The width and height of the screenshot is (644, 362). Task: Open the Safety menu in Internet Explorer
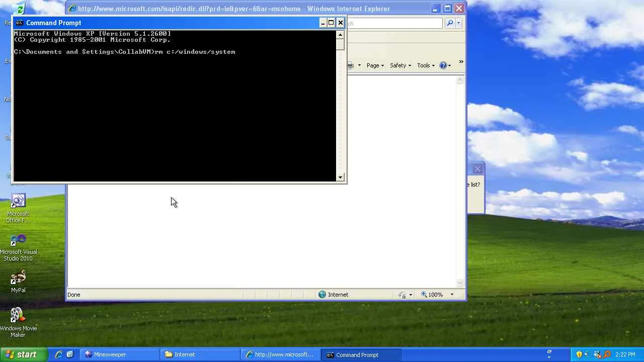click(400, 65)
